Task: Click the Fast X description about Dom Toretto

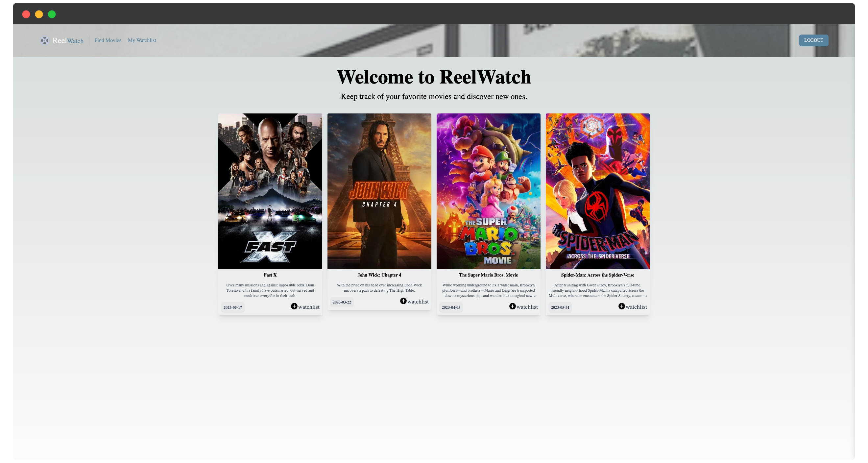Action: [270, 290]
